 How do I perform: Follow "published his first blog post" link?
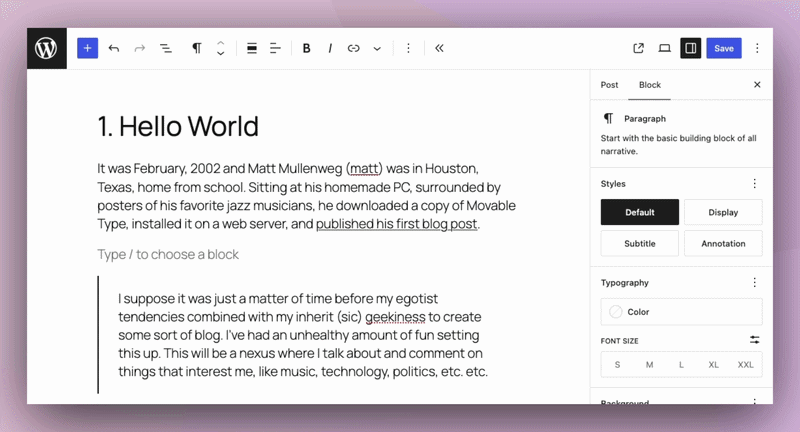[396, 224]
